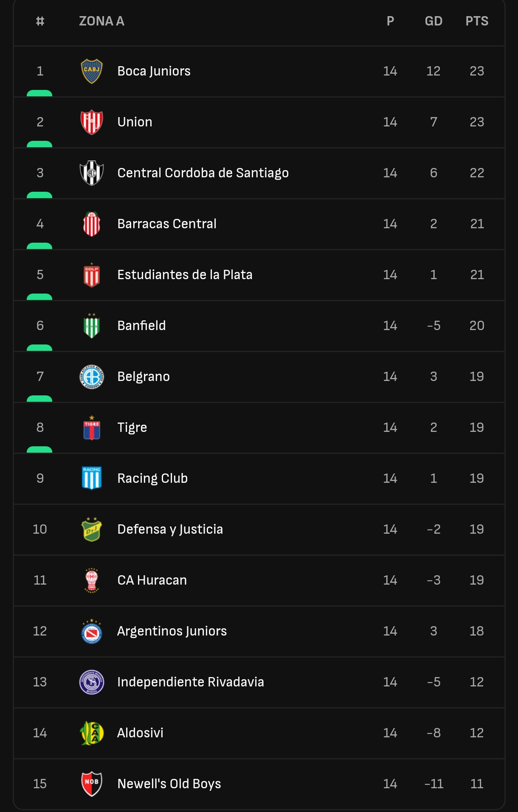Tap the Racing Club badge

(92, 478)
